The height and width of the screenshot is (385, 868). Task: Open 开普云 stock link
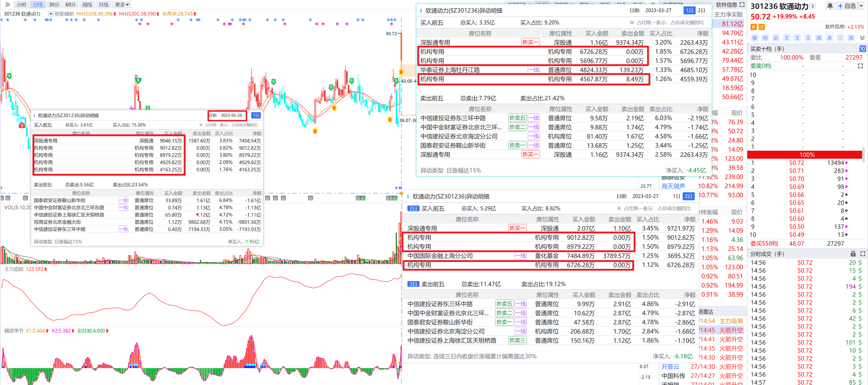(x=670, y=367)
